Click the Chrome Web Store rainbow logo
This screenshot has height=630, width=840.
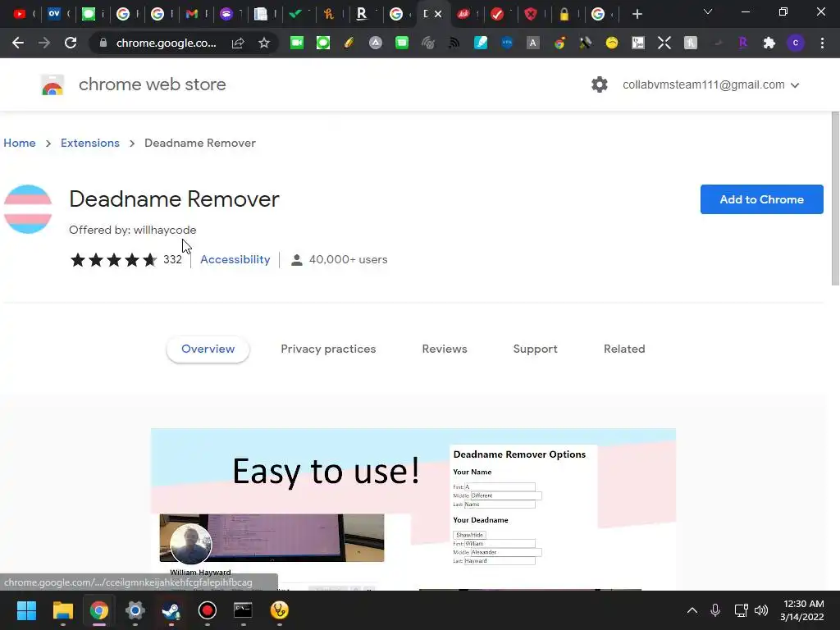(52, 84)
